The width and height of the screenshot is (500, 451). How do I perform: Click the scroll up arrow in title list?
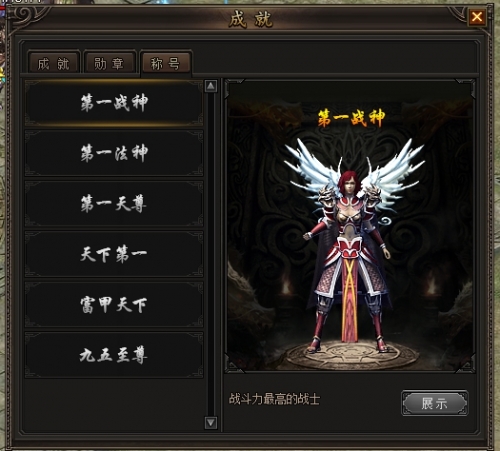pos(211,86)
